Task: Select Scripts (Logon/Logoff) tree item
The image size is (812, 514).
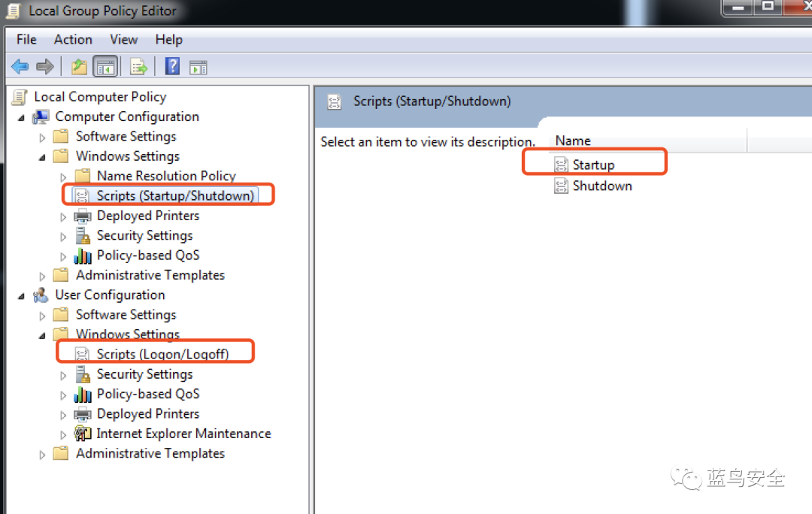Action: [162, 354]
